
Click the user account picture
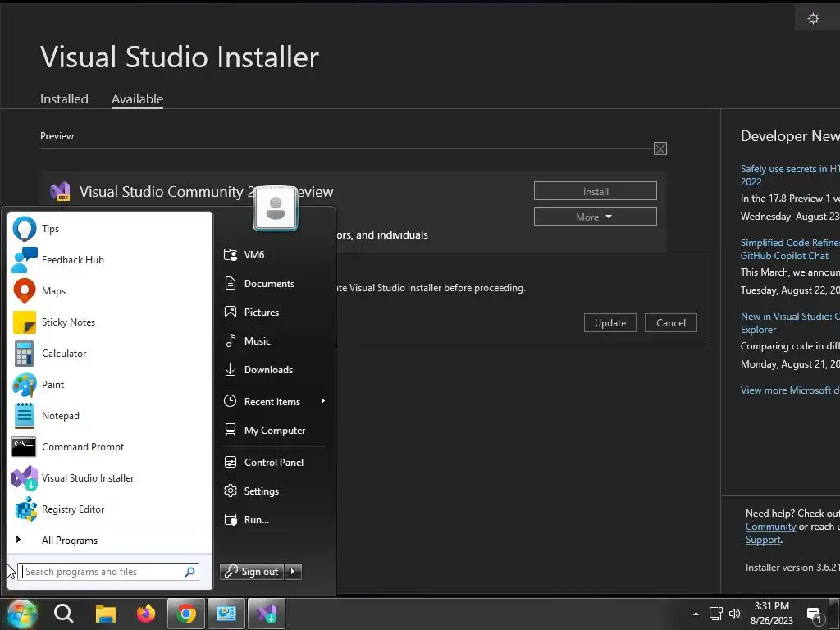click(x=276, y=208)
